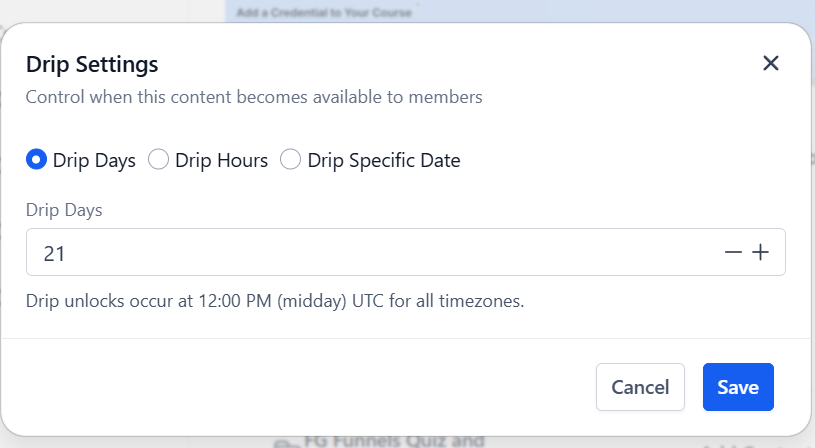Click the 'Control when this content becomes available' subtitle

(x=254, y=97)
